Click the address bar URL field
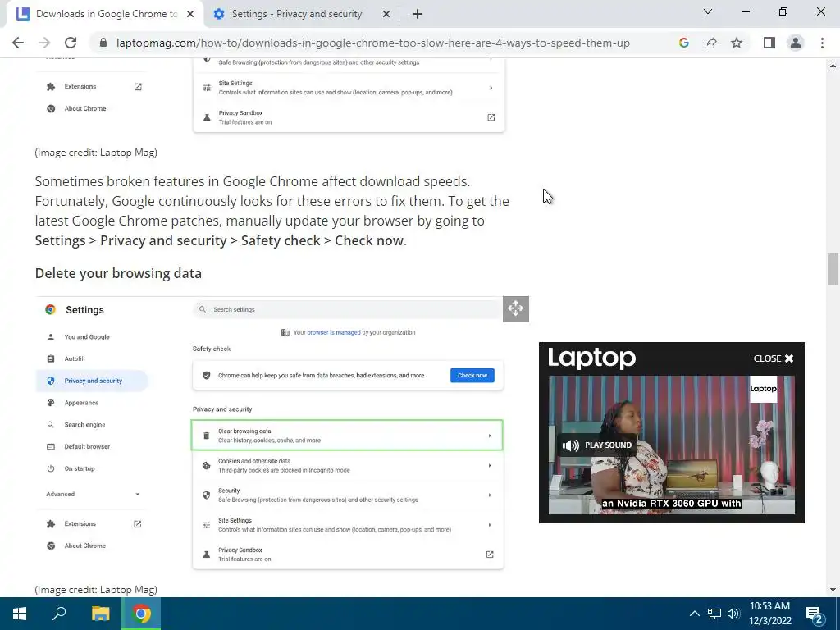840x630 pixels. click(373, 43)
